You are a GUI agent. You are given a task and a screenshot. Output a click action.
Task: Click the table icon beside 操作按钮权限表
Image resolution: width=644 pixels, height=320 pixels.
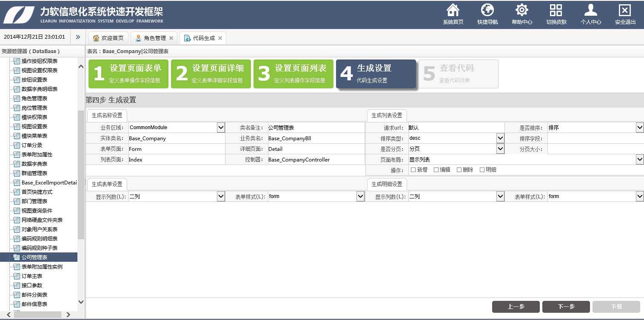pos(17,61)
